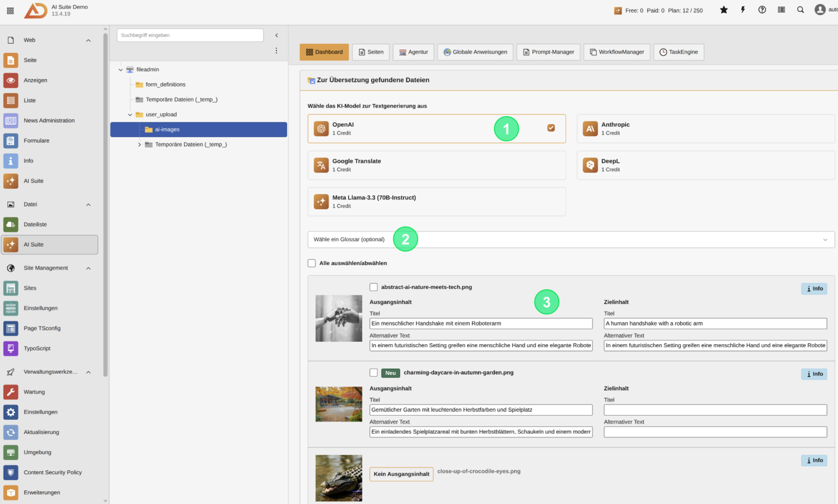Toggle the Alle auswählen/abwählen checkbox
Screen dimensions: 838x504
point(312,263)
